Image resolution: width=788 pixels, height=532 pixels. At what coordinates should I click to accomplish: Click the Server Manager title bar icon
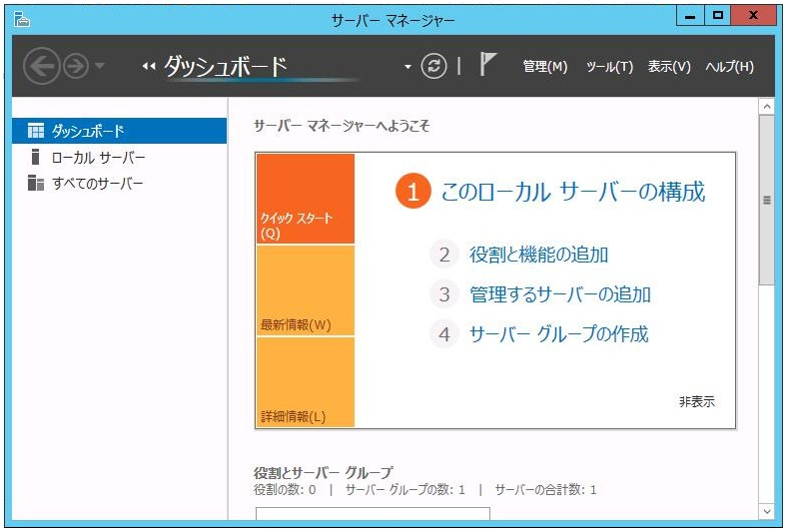22,18
